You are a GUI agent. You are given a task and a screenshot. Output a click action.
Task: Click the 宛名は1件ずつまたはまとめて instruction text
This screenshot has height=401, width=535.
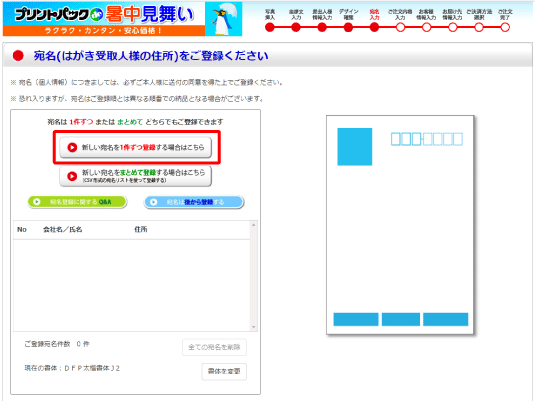[x=135, y=122]
